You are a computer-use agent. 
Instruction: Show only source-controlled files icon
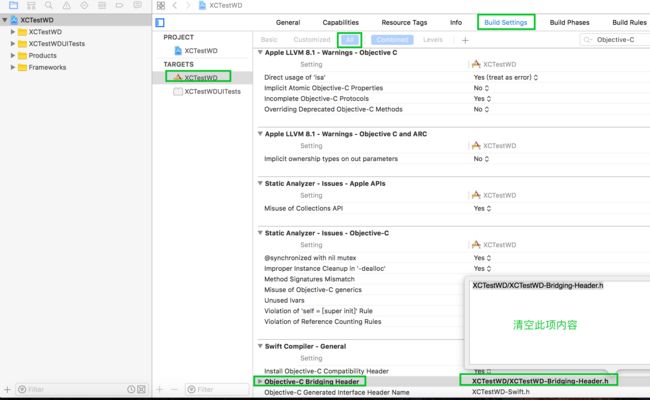pos(141,389)
